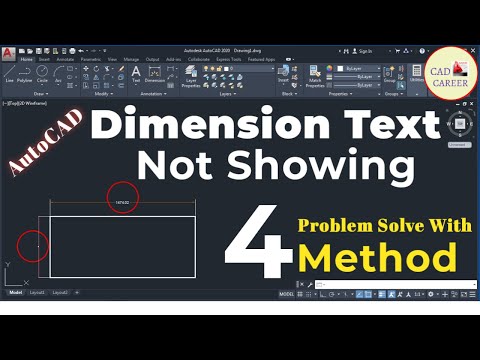
Task: Open the object color ByLayer dropdown
Action: [x=358, y=68]
